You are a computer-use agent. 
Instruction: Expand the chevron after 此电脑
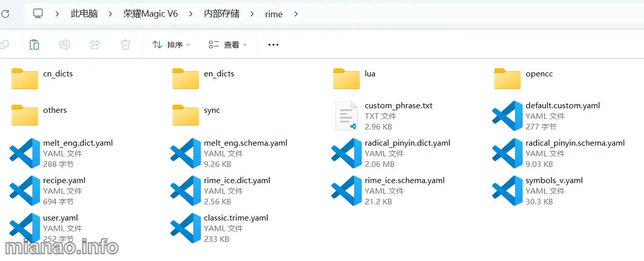coord(110,14)
